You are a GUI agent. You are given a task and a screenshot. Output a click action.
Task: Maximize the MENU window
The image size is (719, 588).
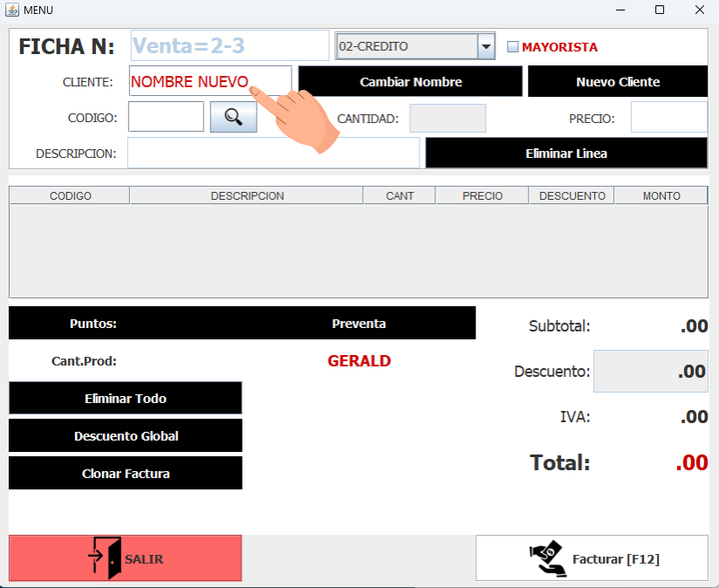point(660,10)
